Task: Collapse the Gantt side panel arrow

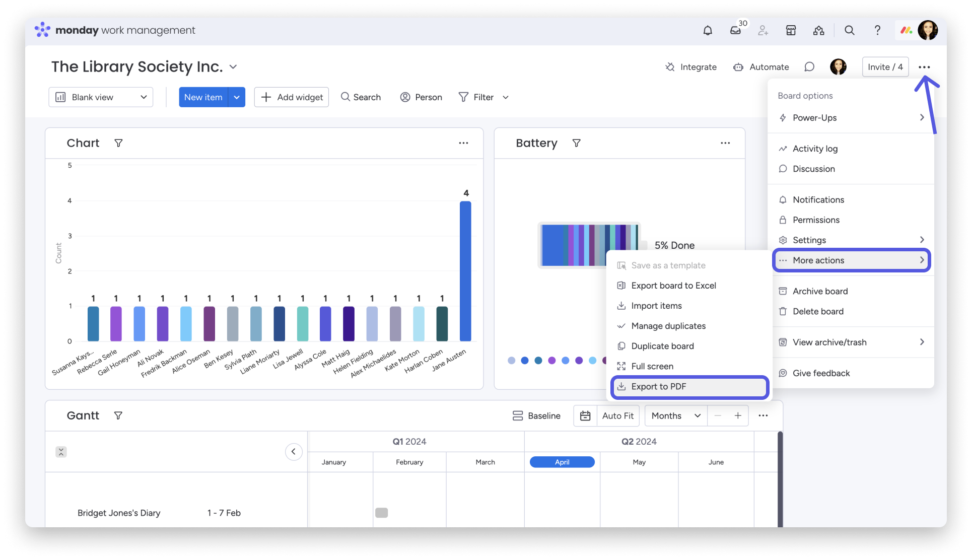Action: click(x=294, y=452)
